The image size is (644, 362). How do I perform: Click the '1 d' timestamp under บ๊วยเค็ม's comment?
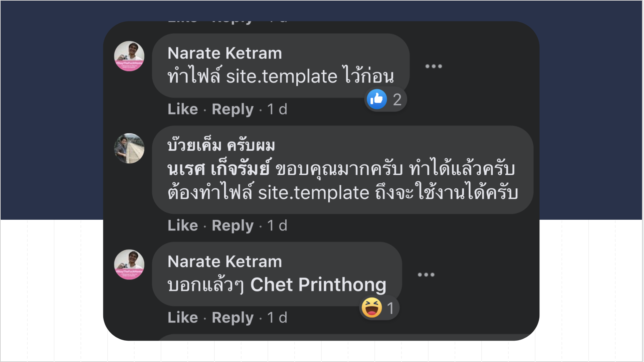click(277, 225)
